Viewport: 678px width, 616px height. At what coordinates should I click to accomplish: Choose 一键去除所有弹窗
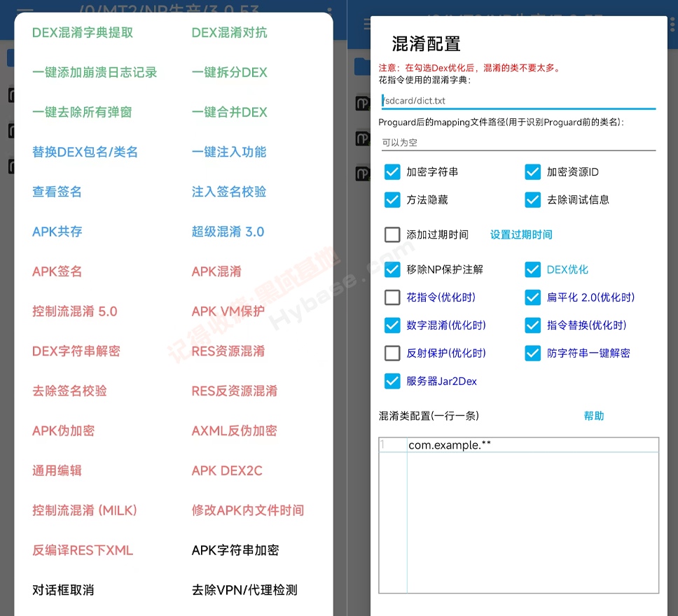pyautogui.click(x=82, y=112)
